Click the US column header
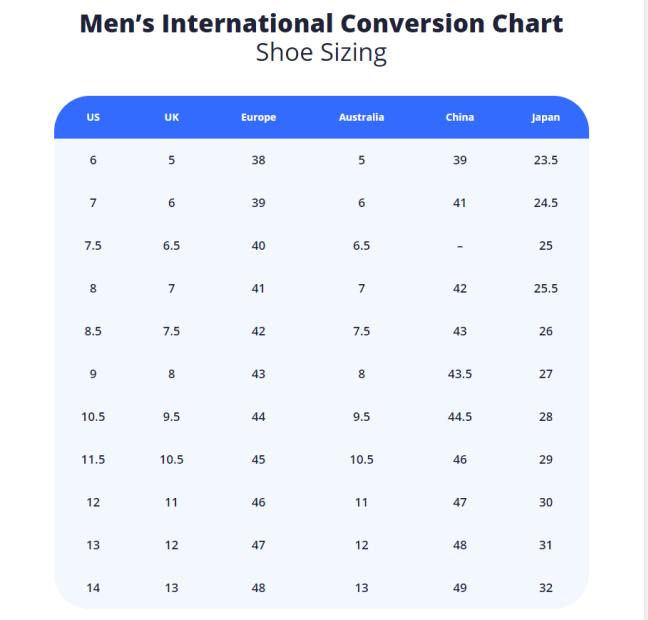The image size is (648, 620). coord(93,117)
